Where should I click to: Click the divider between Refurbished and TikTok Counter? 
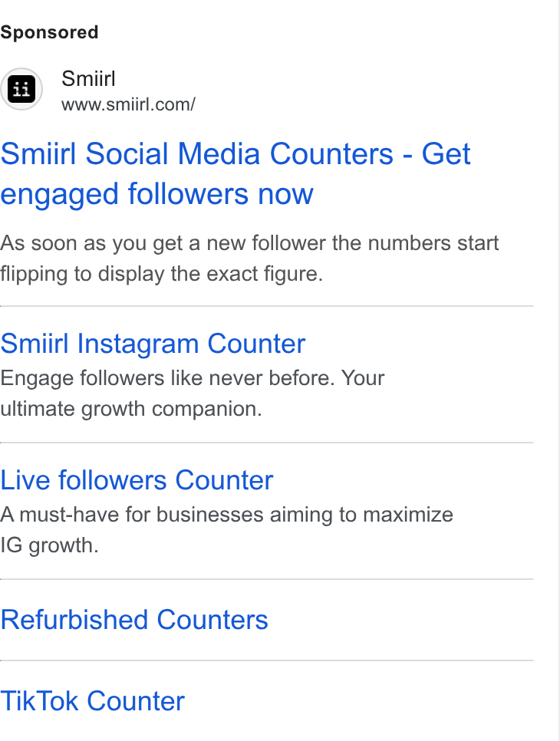(x=266, y=660)
